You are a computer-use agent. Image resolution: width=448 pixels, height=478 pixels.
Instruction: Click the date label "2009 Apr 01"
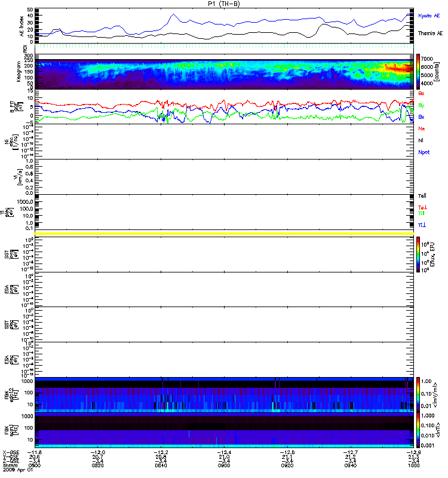click(18, 470)
